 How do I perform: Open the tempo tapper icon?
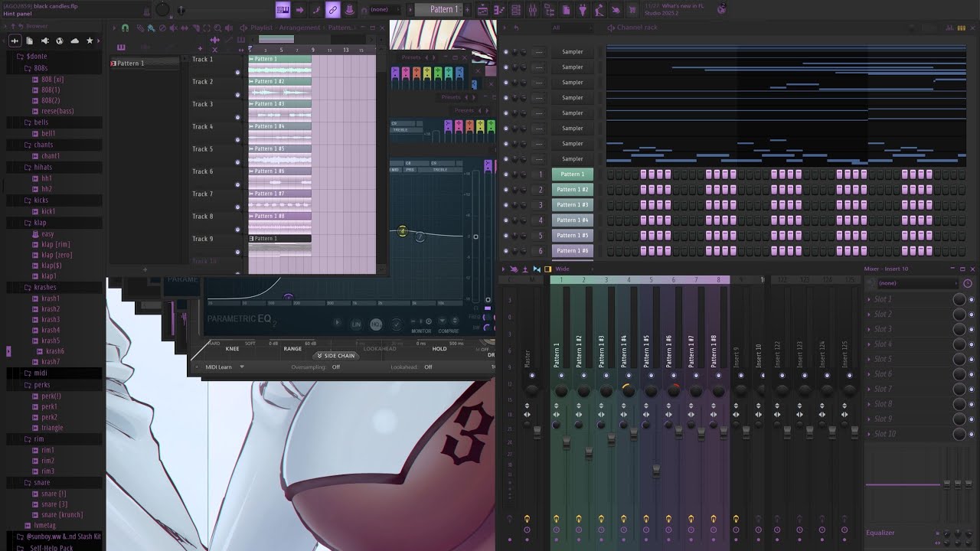pos(599,10)
